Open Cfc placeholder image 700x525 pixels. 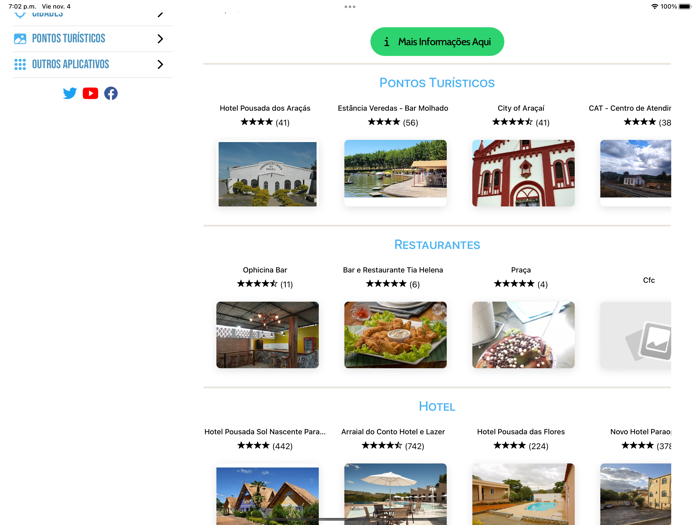click(x=635, y=335)
